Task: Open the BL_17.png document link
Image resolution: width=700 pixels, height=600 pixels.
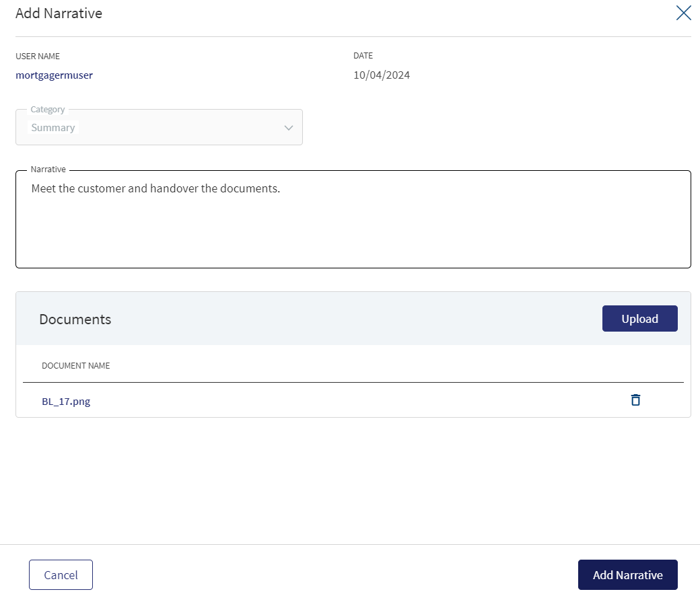Action: 66,401
